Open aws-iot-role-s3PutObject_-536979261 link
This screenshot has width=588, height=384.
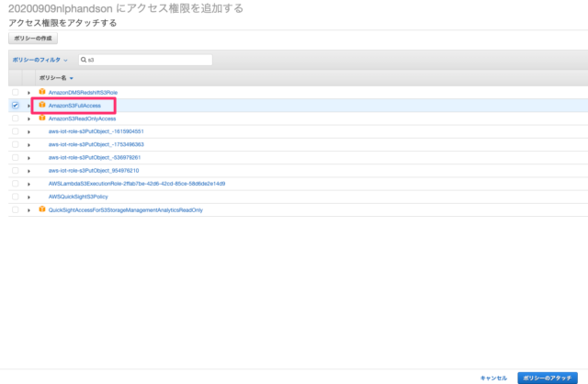click(95, 157)
